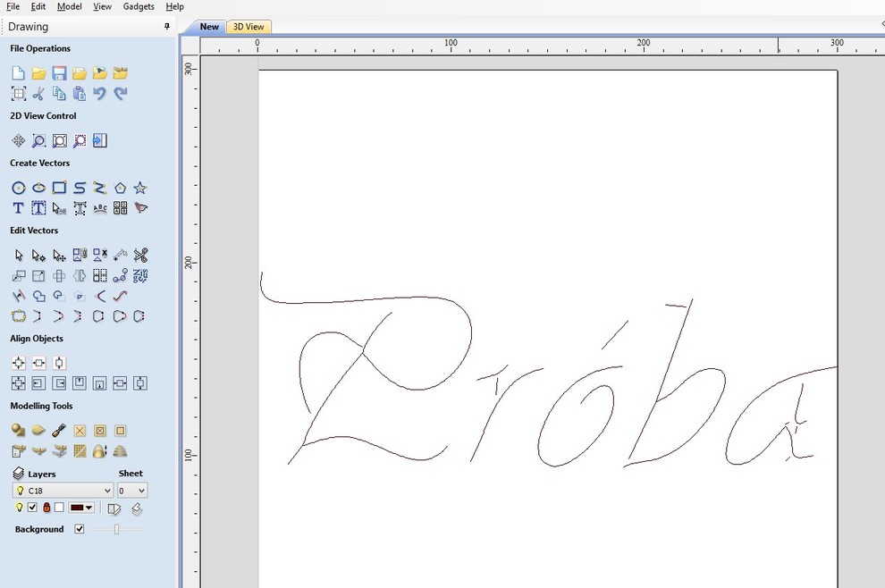Click the move objects to layer icon

pyautogui.click(x=114, y=509)
